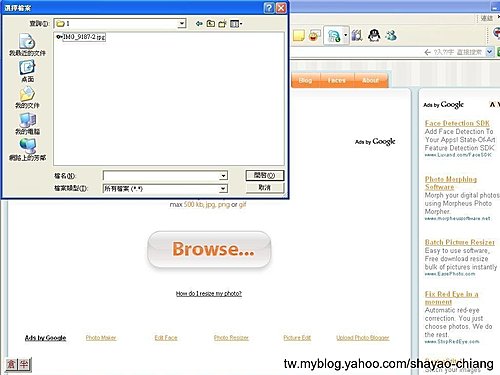Expand the browser search box dropdown
Viewport: 500px width, 375px height.
[489, 52]
